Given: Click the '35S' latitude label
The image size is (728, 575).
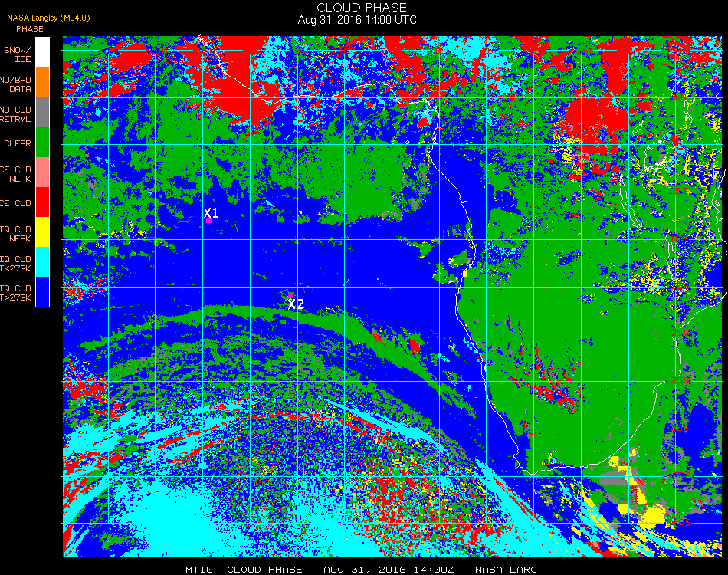Looking at the screenshot, I should tap(681, 475).
